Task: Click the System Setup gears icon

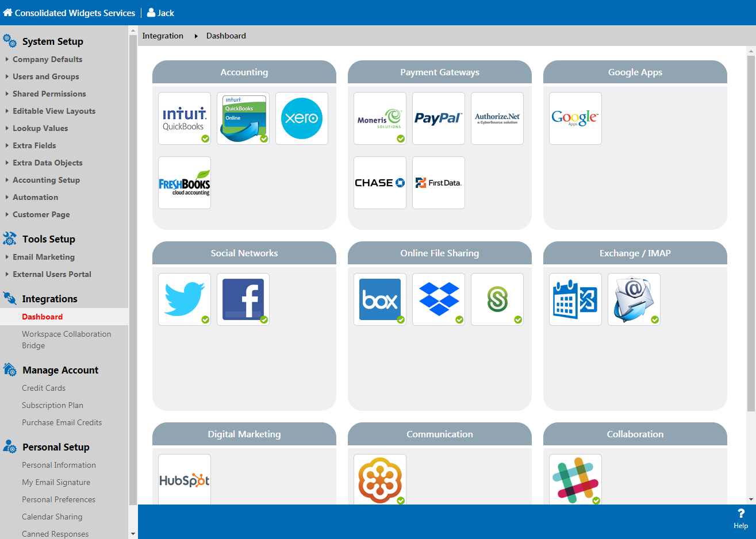Action: point(10,41)
